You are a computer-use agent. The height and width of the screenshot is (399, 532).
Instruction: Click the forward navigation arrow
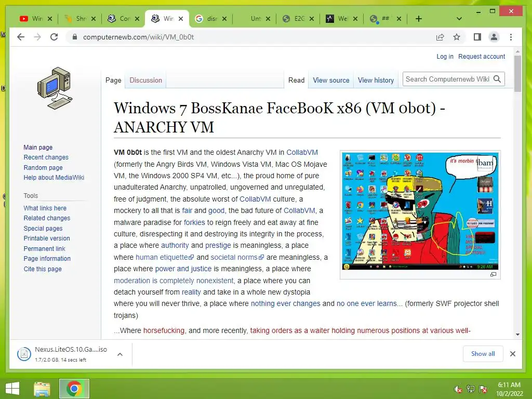(37, 37)
